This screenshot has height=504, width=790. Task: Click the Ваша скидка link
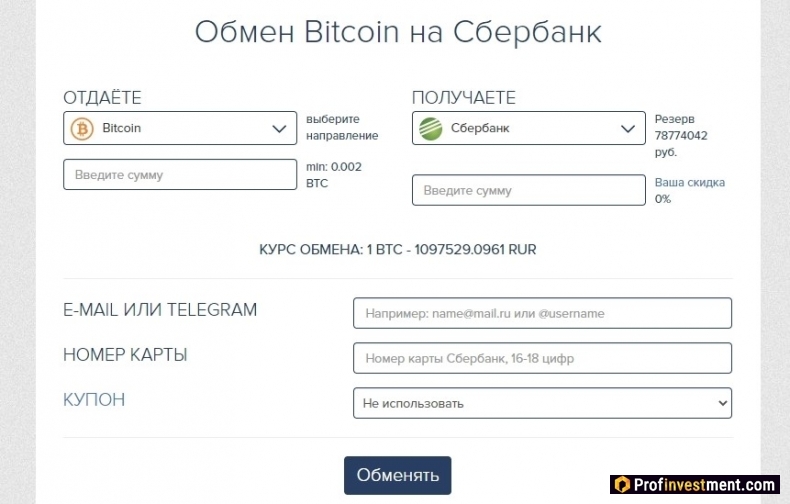pos(689,182)
